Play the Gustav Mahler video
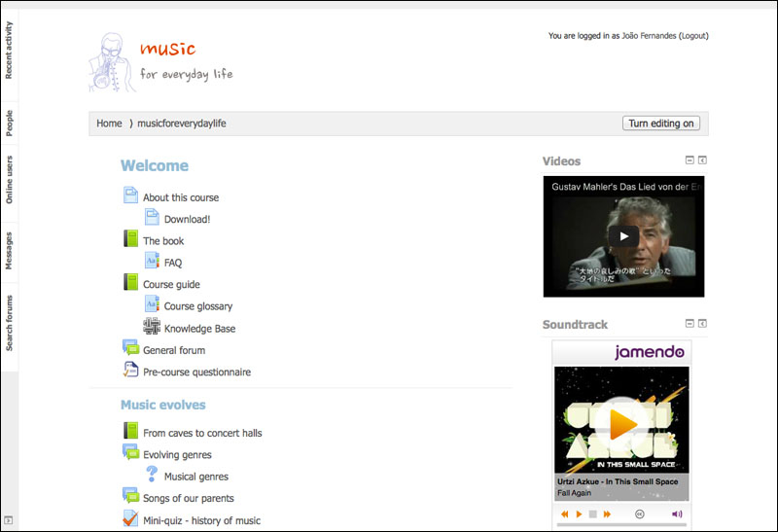Viewport: 778px width, 532px height. point(623,235)
